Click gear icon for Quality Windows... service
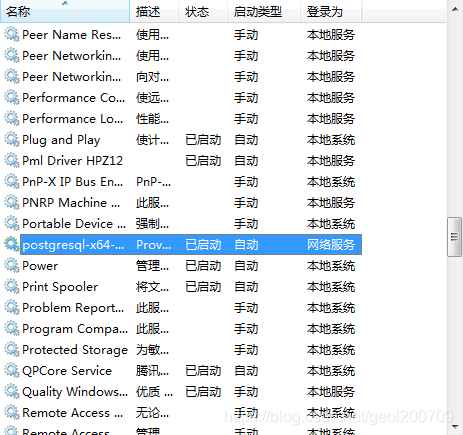Viewport: 463px width, 435px height. tap(12, 392)
